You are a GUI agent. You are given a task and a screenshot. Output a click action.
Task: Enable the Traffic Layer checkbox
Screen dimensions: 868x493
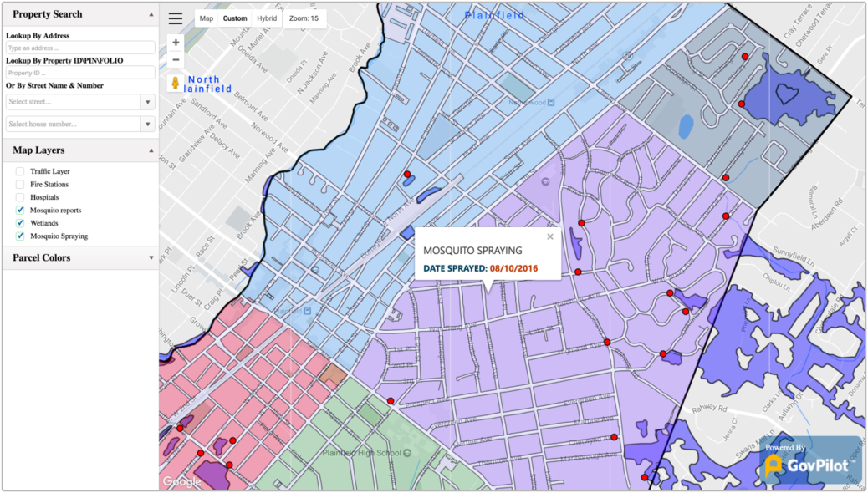pos(20,171)
